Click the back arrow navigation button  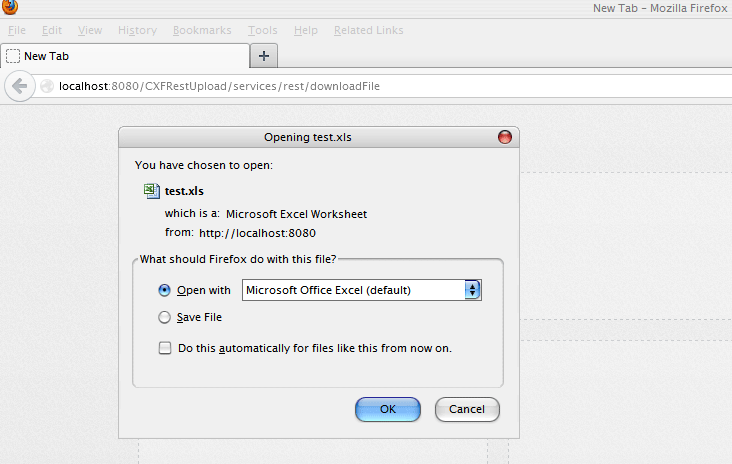[18, 86]
